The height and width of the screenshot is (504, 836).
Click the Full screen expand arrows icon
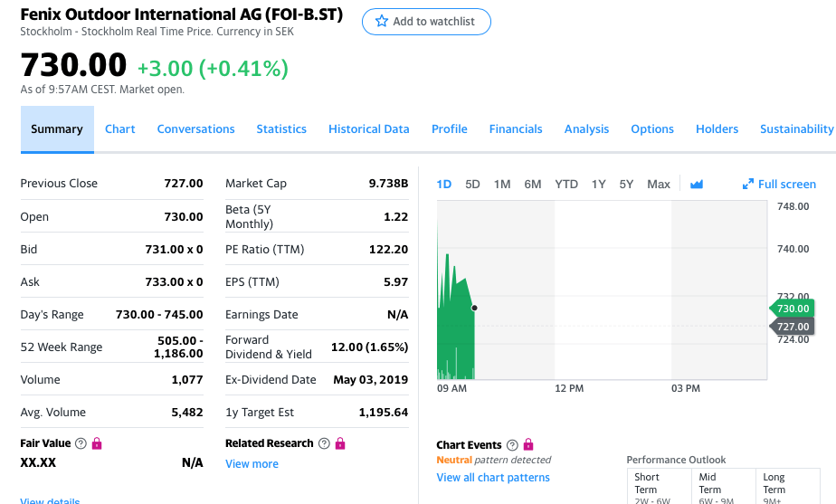pyautogui.click(x=747, y=185)
